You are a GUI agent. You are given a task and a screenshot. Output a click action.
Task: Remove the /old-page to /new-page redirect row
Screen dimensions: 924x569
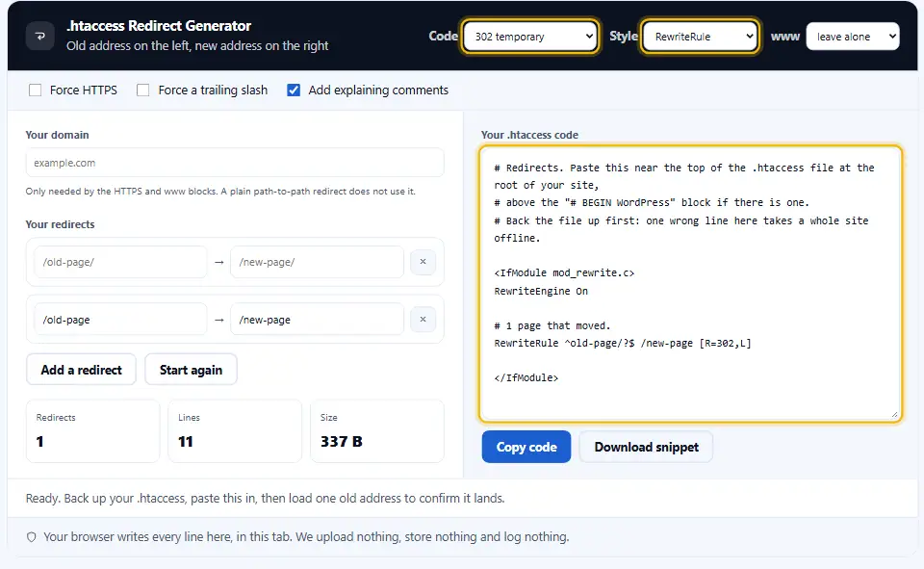tap(423, 319)
